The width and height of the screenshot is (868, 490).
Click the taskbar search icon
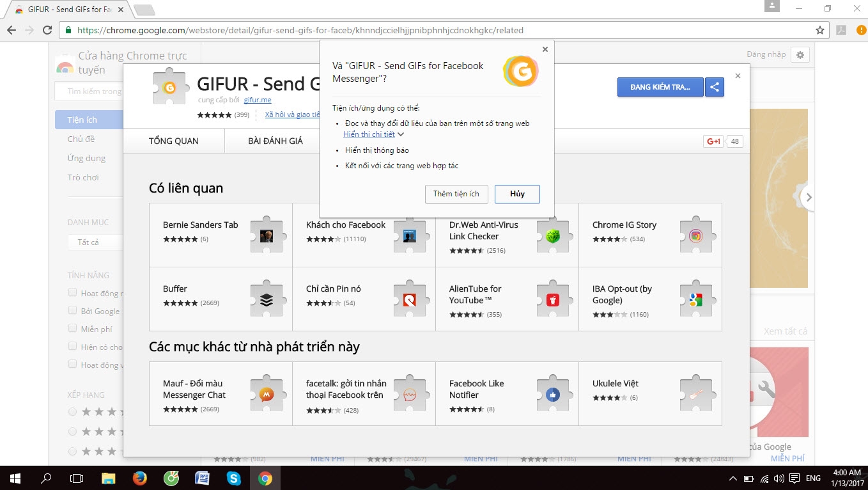(46, 478)
